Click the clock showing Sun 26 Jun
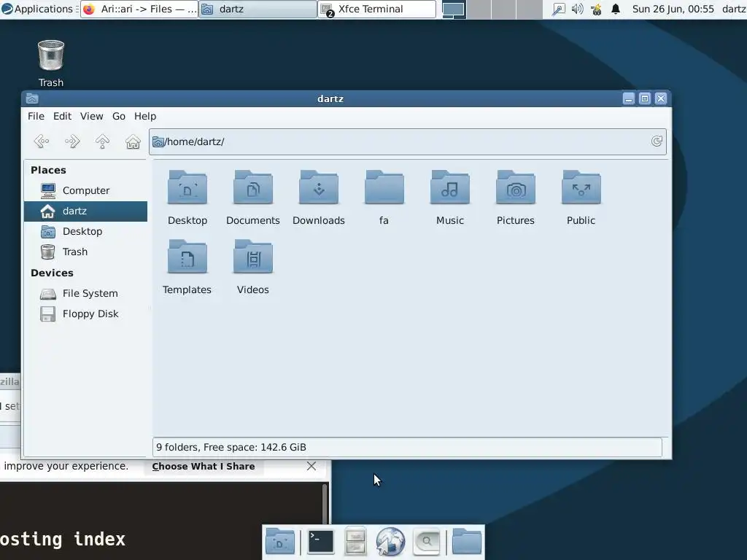The height and width of the screenshot is (560, 747). click(x=673, y=9)
